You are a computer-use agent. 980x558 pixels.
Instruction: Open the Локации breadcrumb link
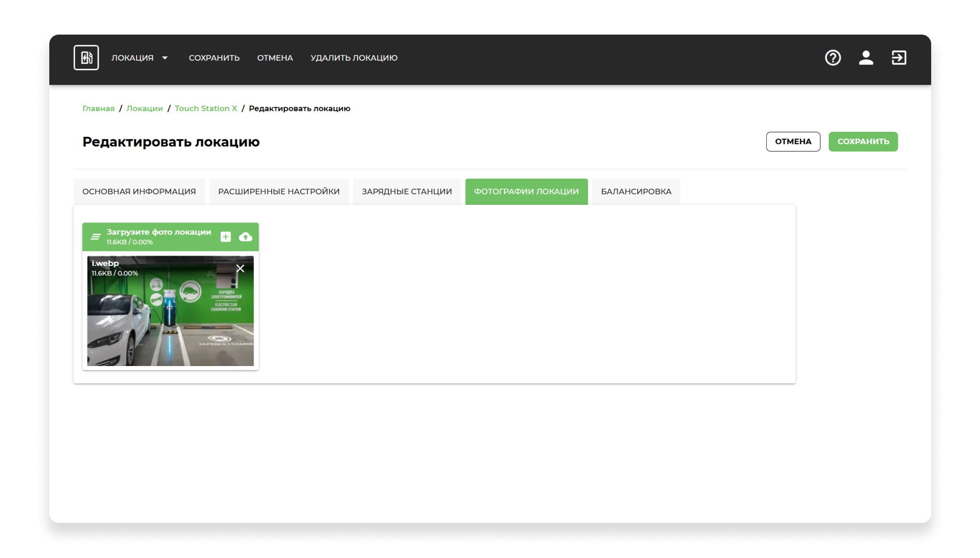click(x=145, y=109)
